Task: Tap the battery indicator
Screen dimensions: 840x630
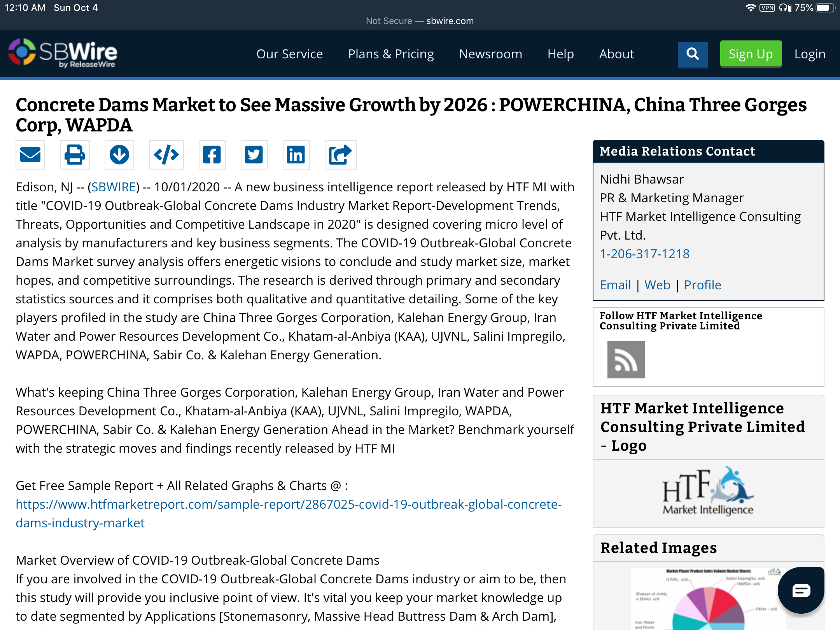Action: (825, 8)
